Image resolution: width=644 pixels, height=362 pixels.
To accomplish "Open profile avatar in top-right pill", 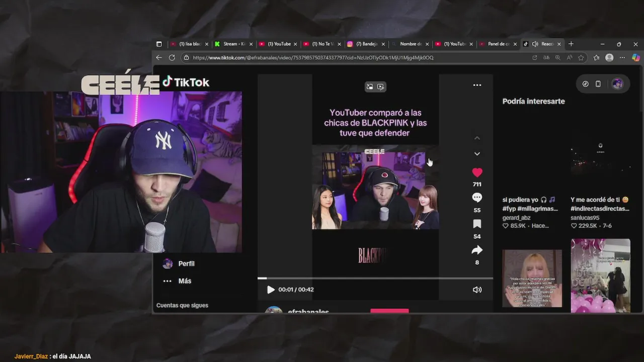I will 617,84.
